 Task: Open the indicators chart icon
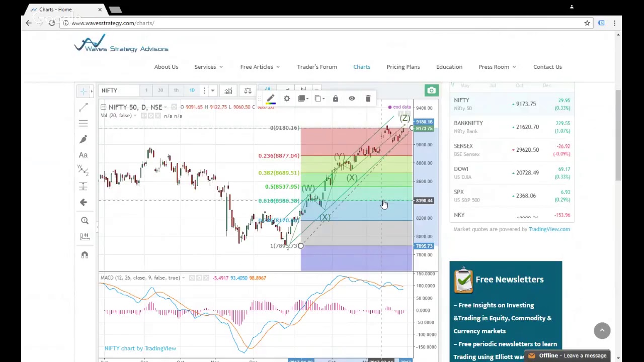[228, 90]
